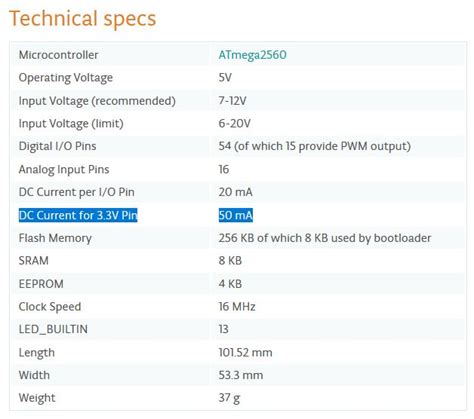Image resolution: width=474 pixels, height=419 pixels.
Task: Click the 256 KB bootloader value text
Action: pyautogui.click(x=325, y=238)
